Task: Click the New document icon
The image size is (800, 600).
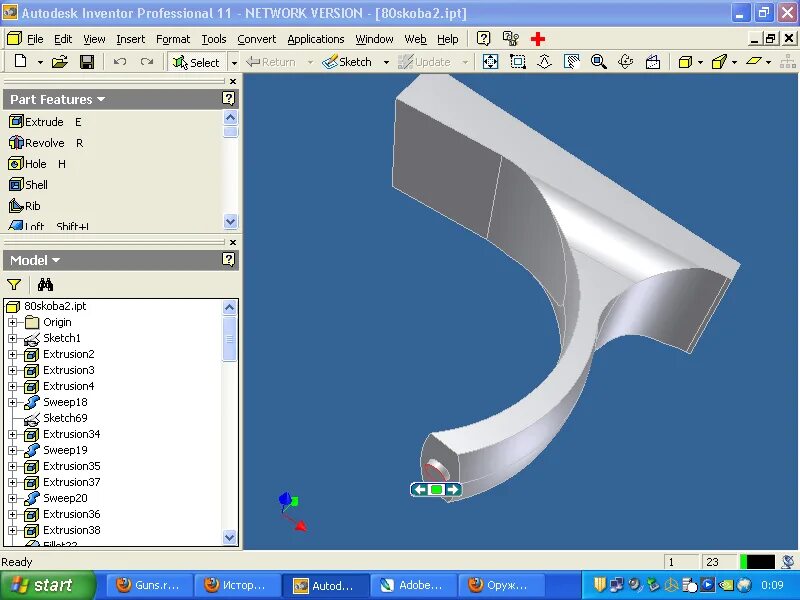Action: (20, 62)
